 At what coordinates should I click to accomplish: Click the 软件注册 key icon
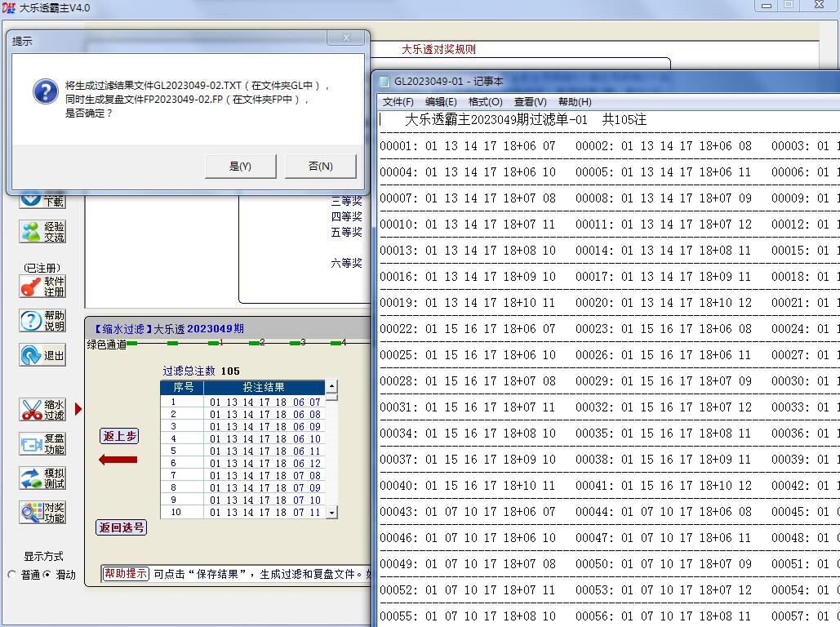tap(42, 287)
